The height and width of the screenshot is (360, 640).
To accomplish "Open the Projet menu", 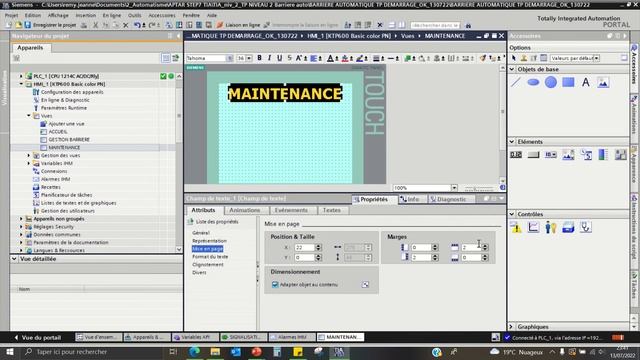I will [x=11, y=15].
